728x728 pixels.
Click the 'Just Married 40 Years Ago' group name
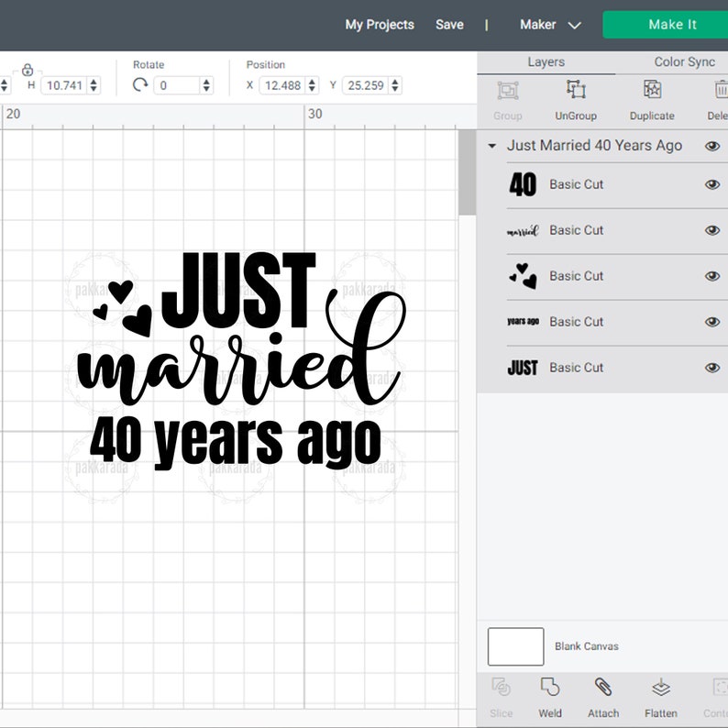594,146
